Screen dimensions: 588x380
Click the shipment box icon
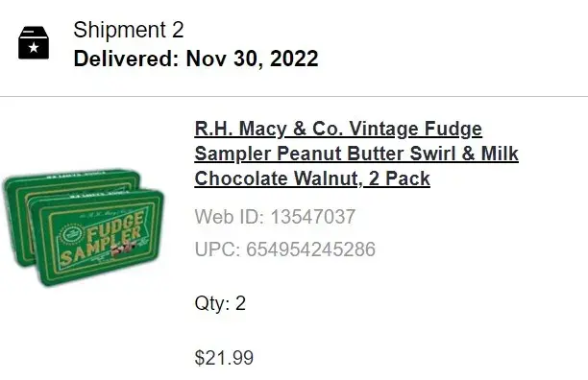[34, 42]
